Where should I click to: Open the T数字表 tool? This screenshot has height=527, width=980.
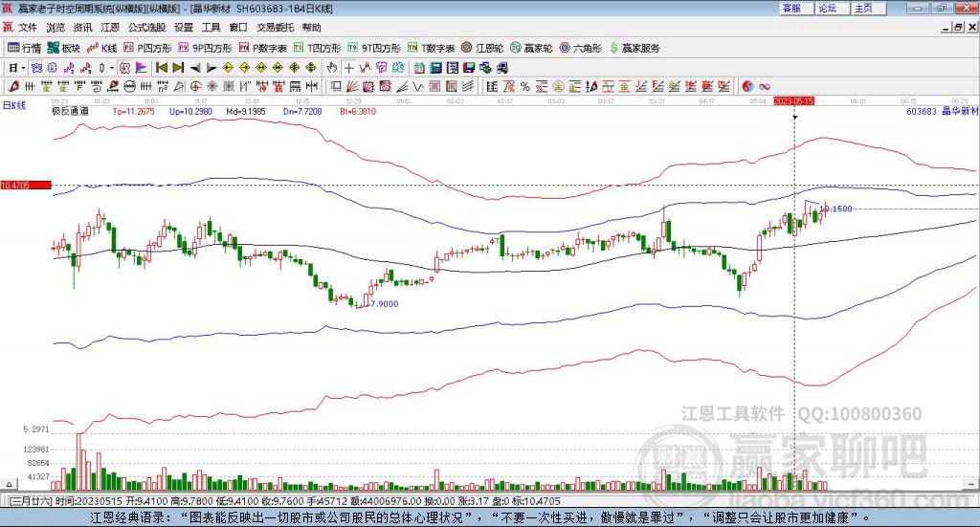(x=432, y=48)
